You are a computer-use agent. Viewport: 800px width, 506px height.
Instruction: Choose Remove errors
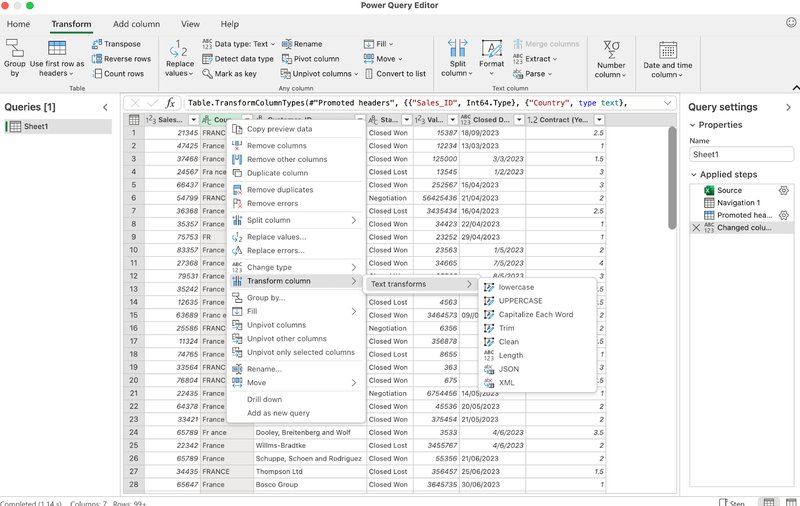click(296, 204)
